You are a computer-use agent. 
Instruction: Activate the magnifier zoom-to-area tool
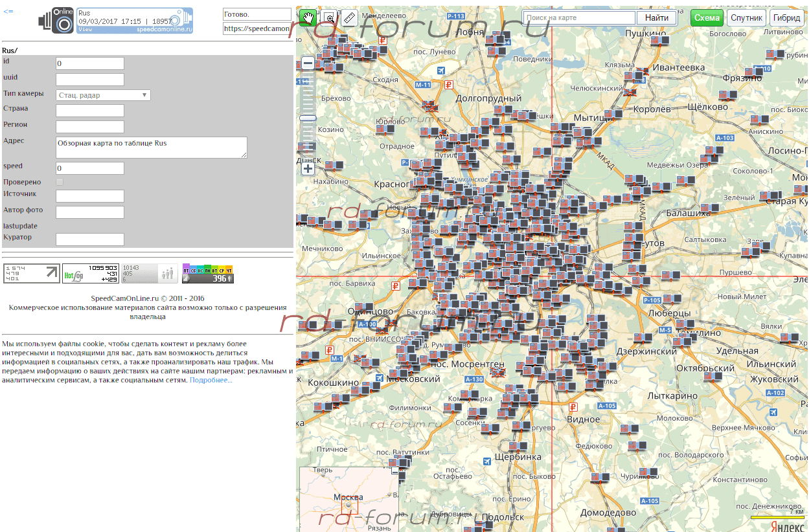[x=329, y=17]
